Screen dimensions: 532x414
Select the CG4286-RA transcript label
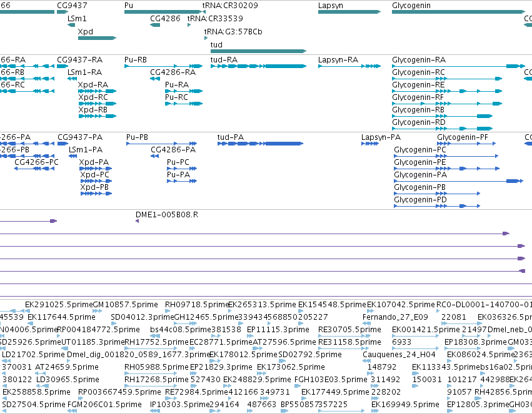coord(173,72)
